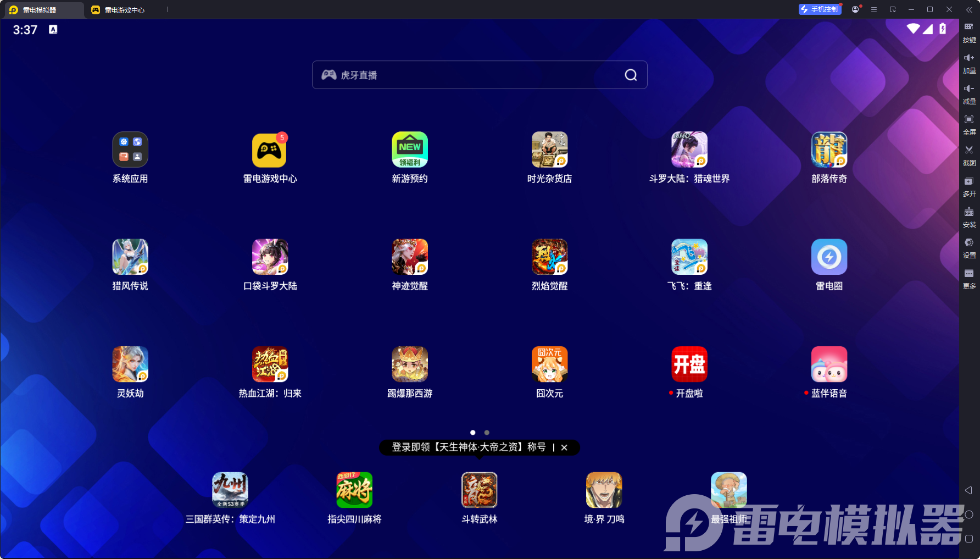Screen dimensions: 980x559
Task: Open the 多开 multi-instance manager
Action: point(969,186)
